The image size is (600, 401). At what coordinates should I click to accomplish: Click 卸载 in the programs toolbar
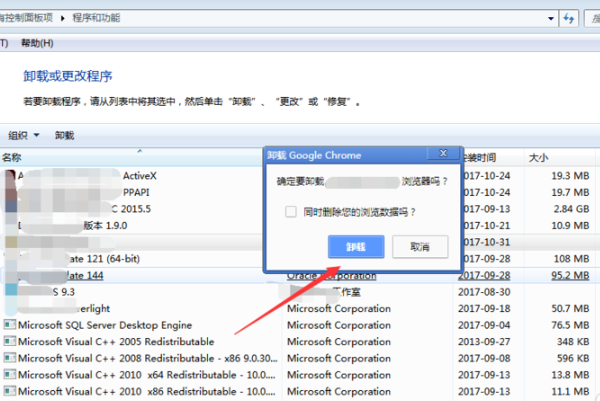point(64,135)
